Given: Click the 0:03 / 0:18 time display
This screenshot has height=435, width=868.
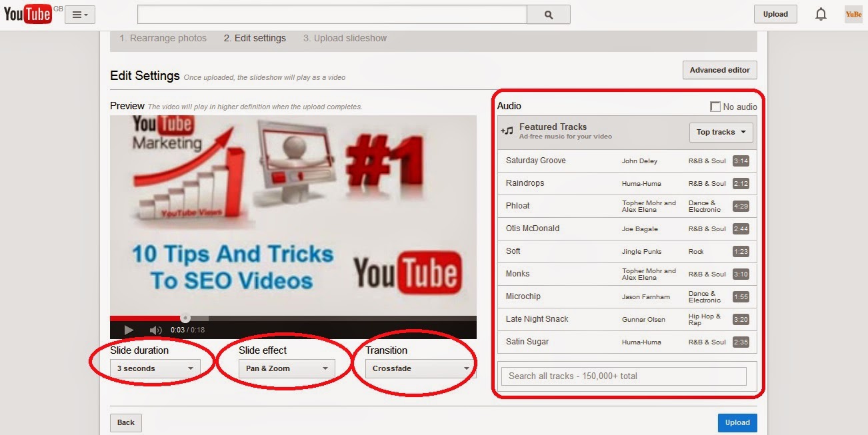Looking at the screenshot, I should click(187, 330).
